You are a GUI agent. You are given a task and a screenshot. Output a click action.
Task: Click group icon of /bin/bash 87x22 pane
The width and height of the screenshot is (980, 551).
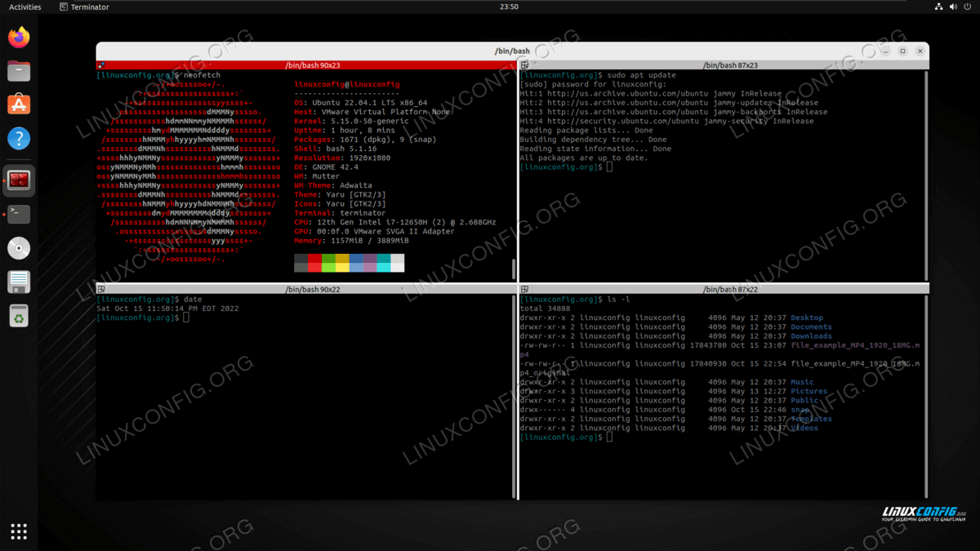click(525, 289)
